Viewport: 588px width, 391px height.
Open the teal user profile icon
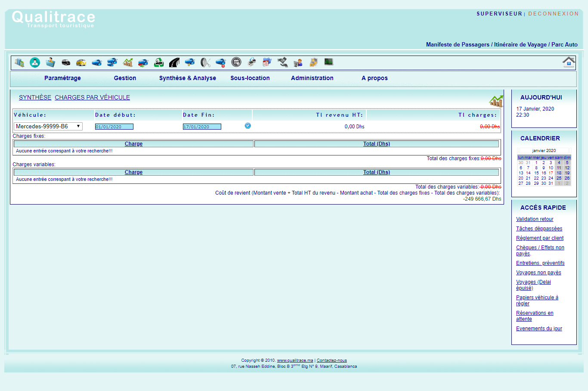click(x=35, y=62)
